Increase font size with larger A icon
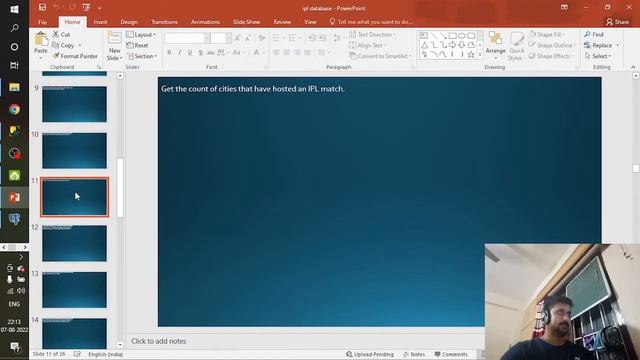The height and width of the screenshot is (360, 640). coord(238,38)
